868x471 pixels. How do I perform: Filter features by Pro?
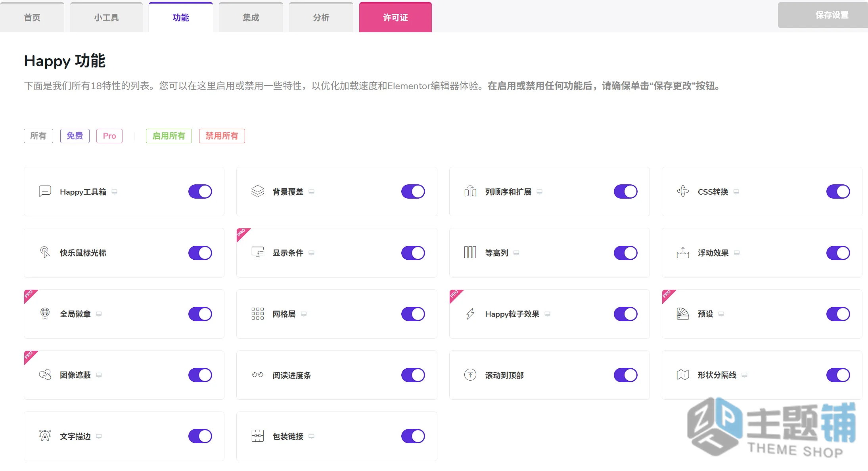click(x=109, y=136)
